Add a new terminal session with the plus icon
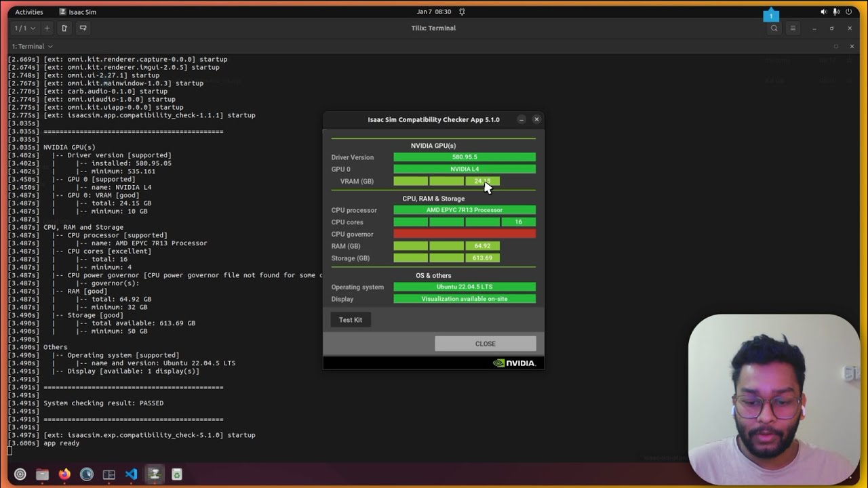Viewport: 868px width, 488px height. coord(47,28)
